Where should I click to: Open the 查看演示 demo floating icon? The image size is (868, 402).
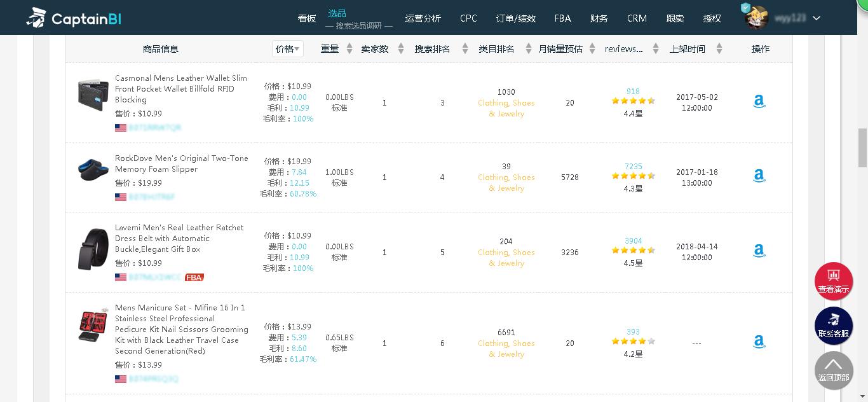[x=834, y=281]
